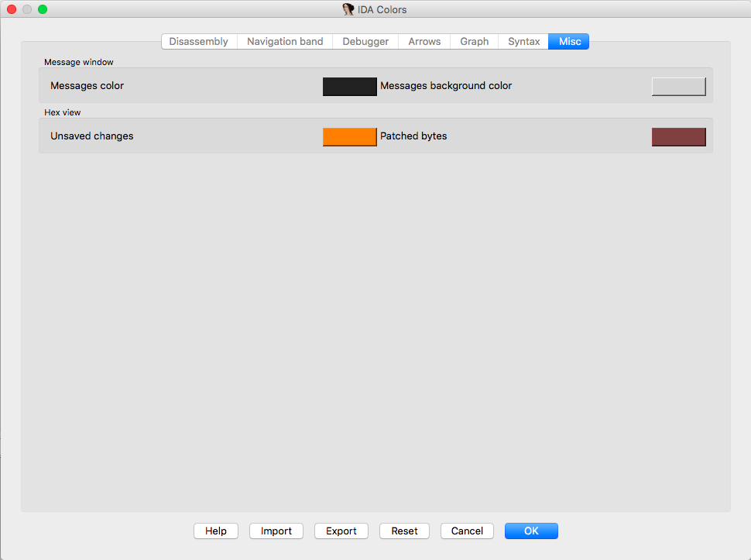The width and height of the screenshot is (751, 560).
Task: Edit the orange Unsaved changes swatch
Action: [x=350, y=137]
